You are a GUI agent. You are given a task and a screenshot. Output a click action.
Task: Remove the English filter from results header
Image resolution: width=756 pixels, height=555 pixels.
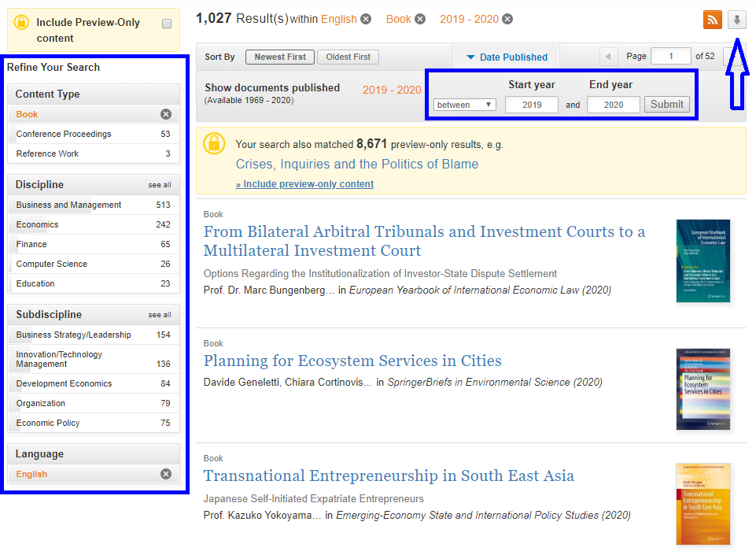click(x=366, y=19)
